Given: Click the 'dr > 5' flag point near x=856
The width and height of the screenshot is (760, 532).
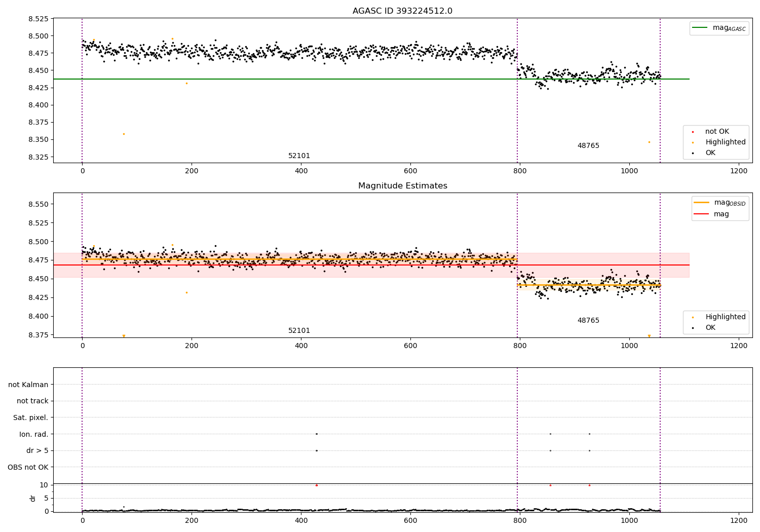Looking at the screenshot, I should click(550, 450).
